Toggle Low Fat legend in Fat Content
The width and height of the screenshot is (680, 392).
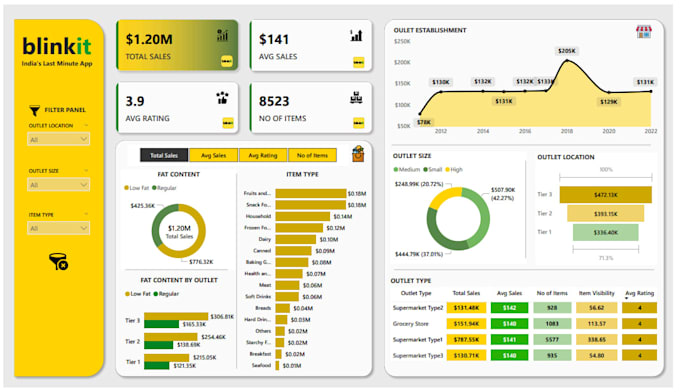pyautogui.click(x=137, y=188)
